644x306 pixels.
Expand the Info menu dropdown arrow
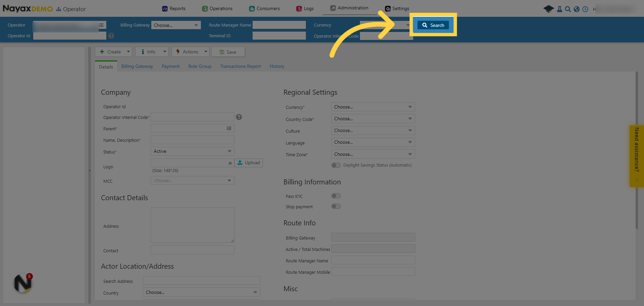coord(165,52)
